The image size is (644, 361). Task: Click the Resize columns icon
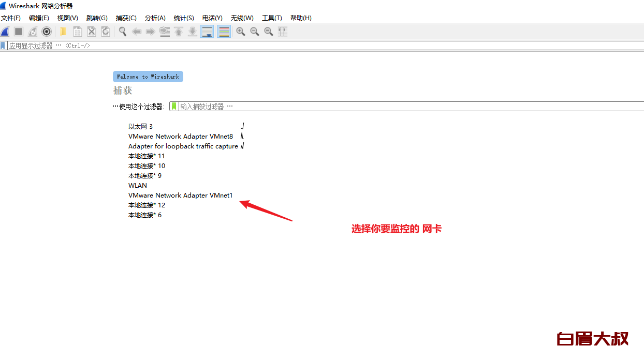coord(283,32)
